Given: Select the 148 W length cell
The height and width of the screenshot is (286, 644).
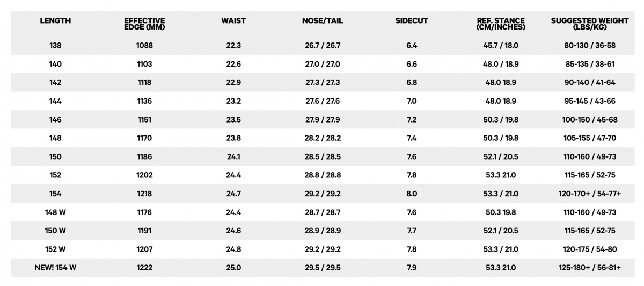Looking at the screenshot, I should [55, 212].
